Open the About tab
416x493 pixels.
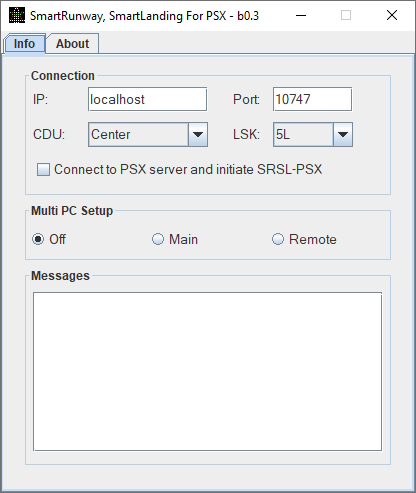[x=72, y=44]
